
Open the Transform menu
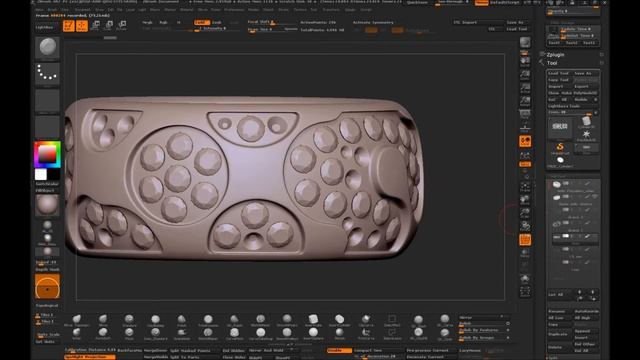click(331, 9)
